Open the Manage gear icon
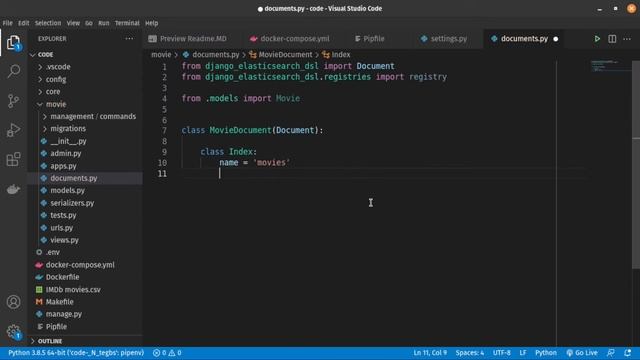640x360 pixels. tap(13, 331)
